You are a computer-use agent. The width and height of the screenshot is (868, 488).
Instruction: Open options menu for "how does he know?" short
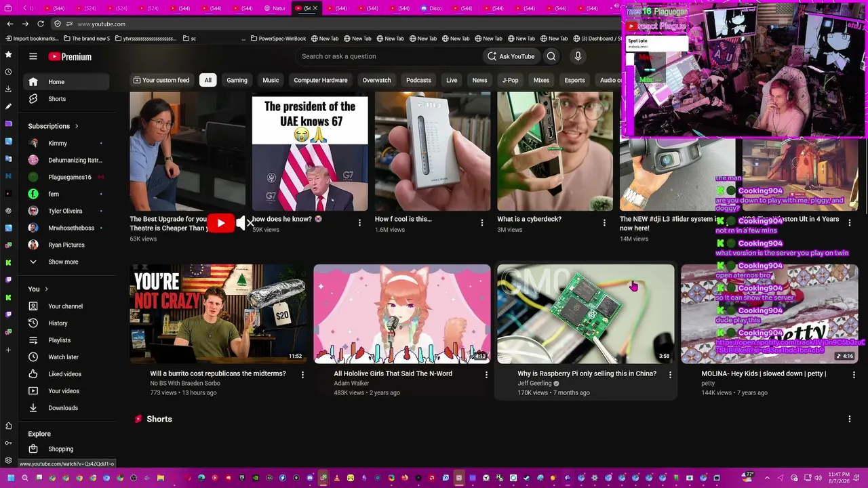tap(359, 222)
